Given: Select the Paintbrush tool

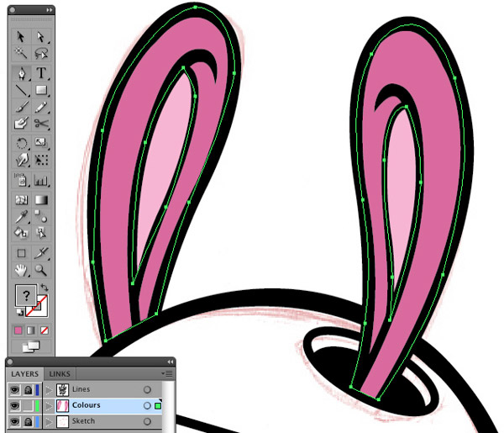Looking at the screenshot, I should pos(22,107).
